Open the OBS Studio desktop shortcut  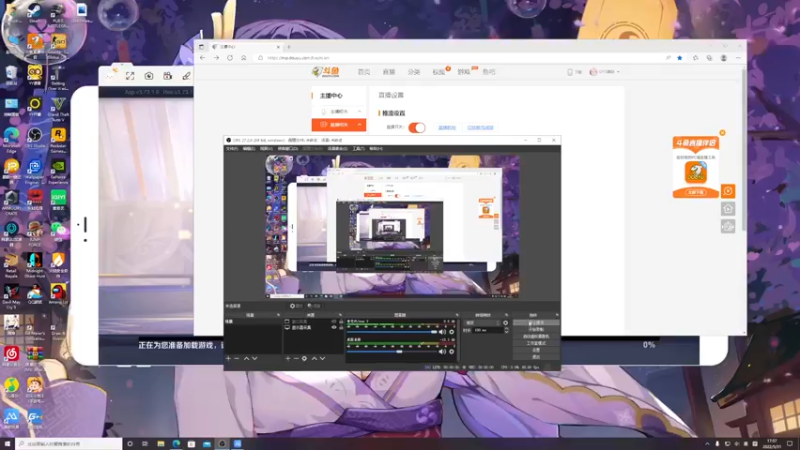(x=35, y=138)
